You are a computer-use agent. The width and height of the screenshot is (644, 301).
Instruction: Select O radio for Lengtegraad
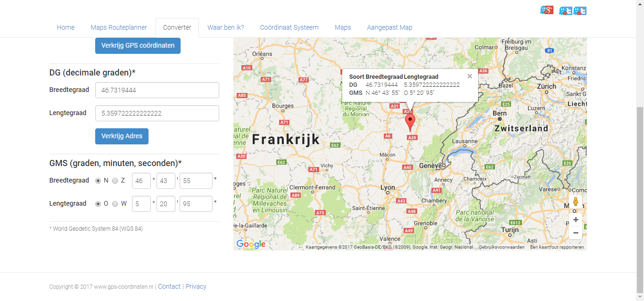pos(98,204)
